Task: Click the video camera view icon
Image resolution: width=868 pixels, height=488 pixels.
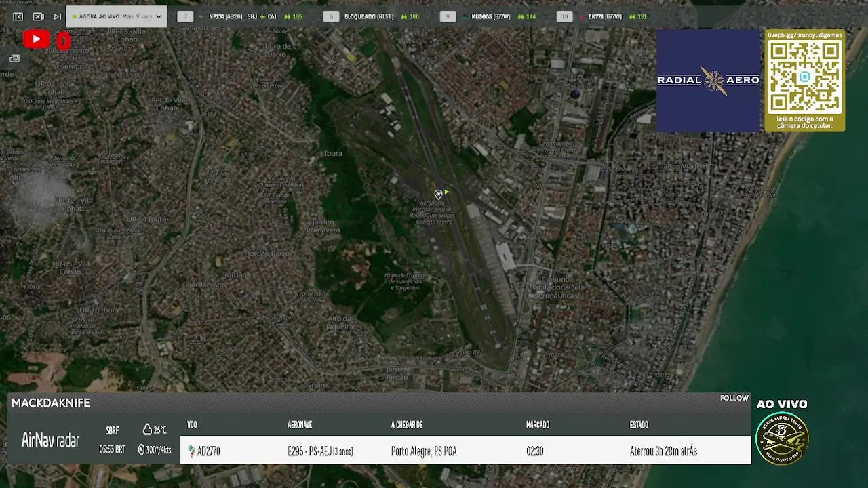Action: 38,16
